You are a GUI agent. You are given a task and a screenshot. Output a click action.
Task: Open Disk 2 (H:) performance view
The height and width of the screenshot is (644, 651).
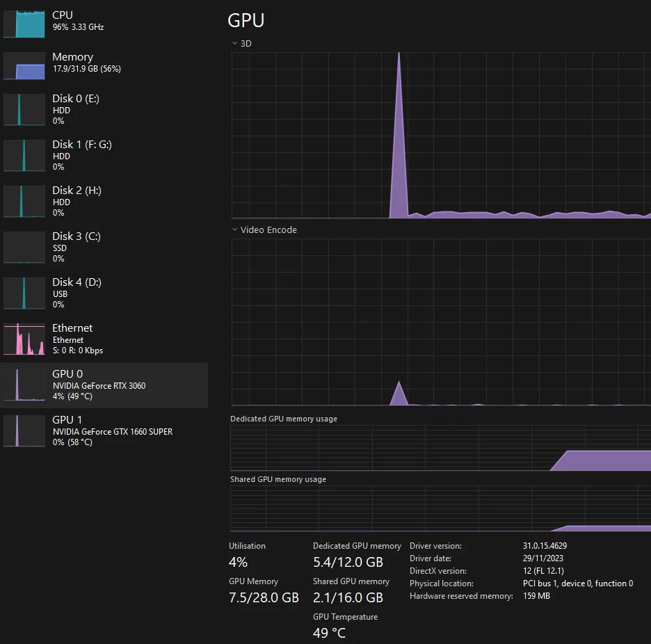104,201
